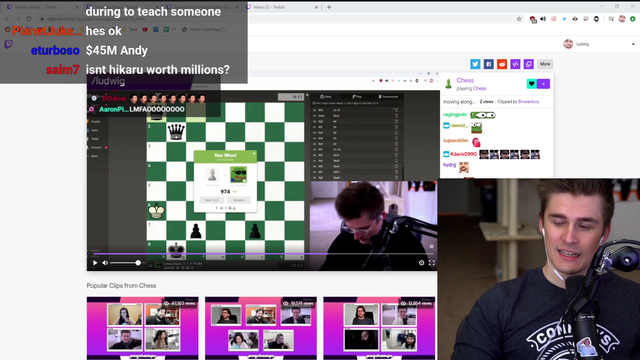Open the ludwig profile avatar
This screenshot has height=360, width=640.
point(568,44)
